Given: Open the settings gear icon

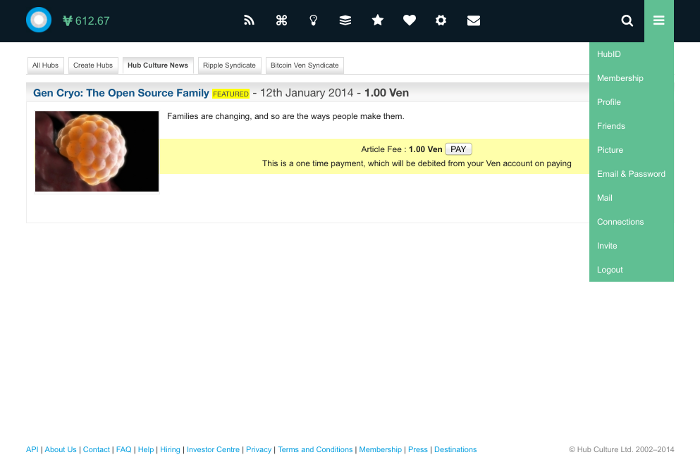Looking at the screenshot, I should tap(441, 20).
